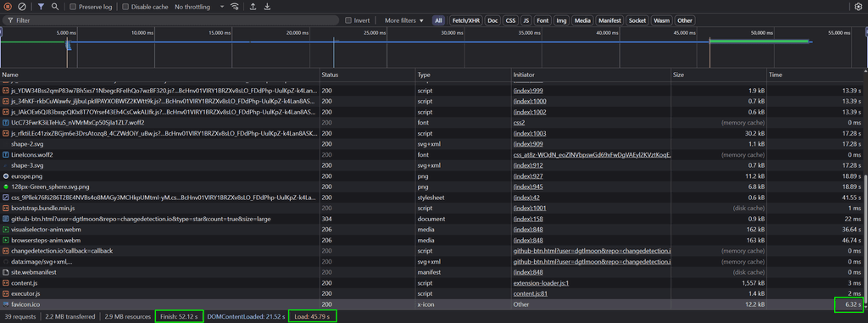Screen dimensions: 868x323
Task: Enable the Preserve log checkbox
Action: click(73, 7)
